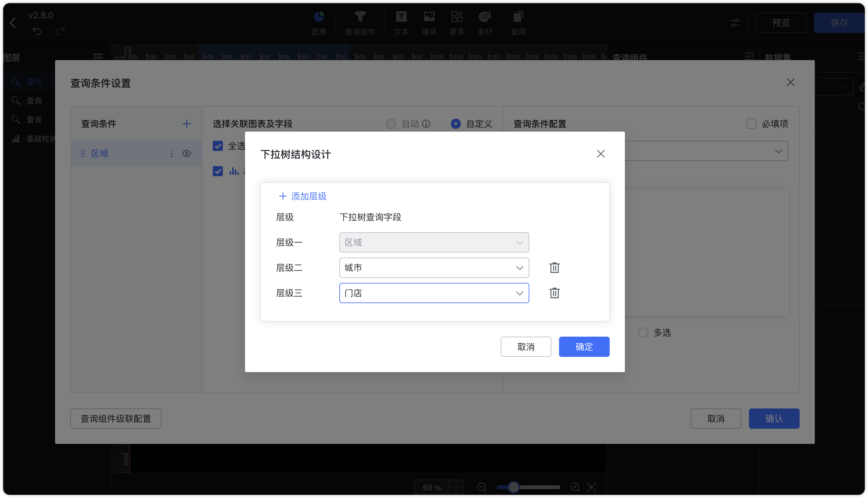Click 取消 in the 查询条件设置 dialog
Viewport: 868px width, 498px height.
click(x=716, y=419)
